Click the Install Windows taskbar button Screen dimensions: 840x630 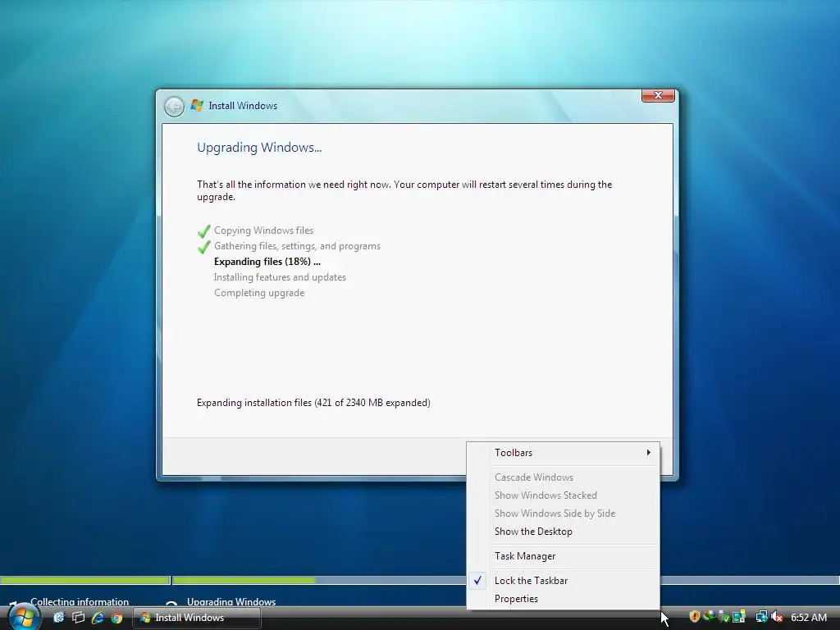pyautogui.click(x=197, y=618)
